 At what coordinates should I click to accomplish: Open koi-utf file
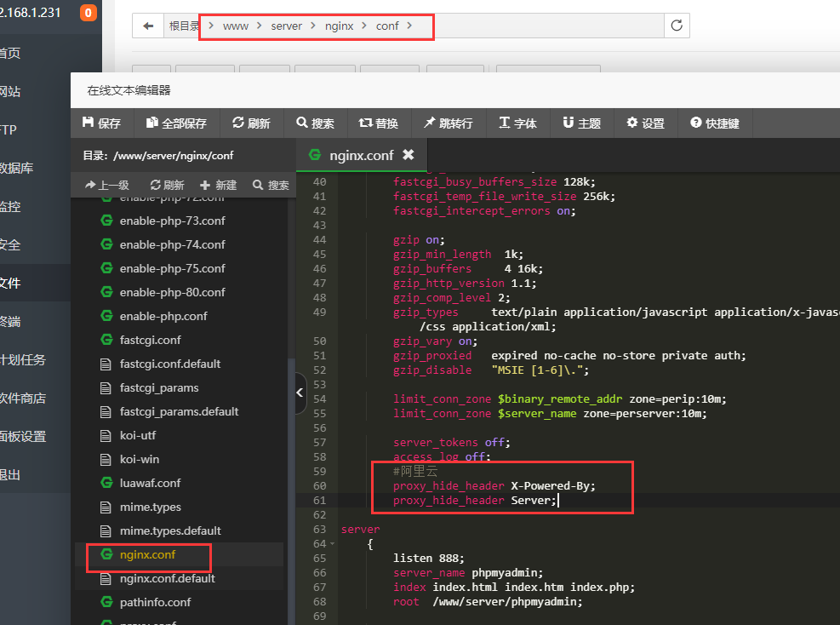coord(138,435)
